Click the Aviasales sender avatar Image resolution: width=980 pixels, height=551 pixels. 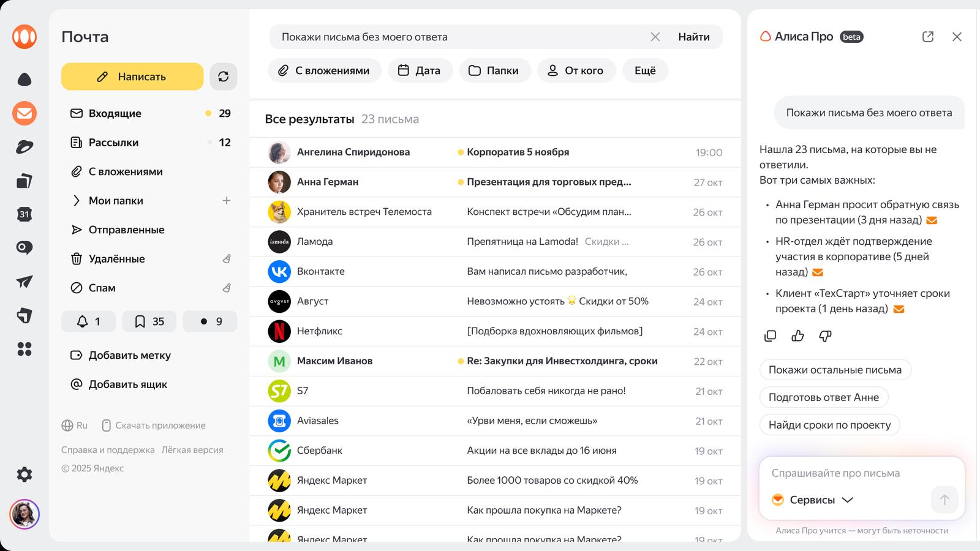tap(279, 421)
